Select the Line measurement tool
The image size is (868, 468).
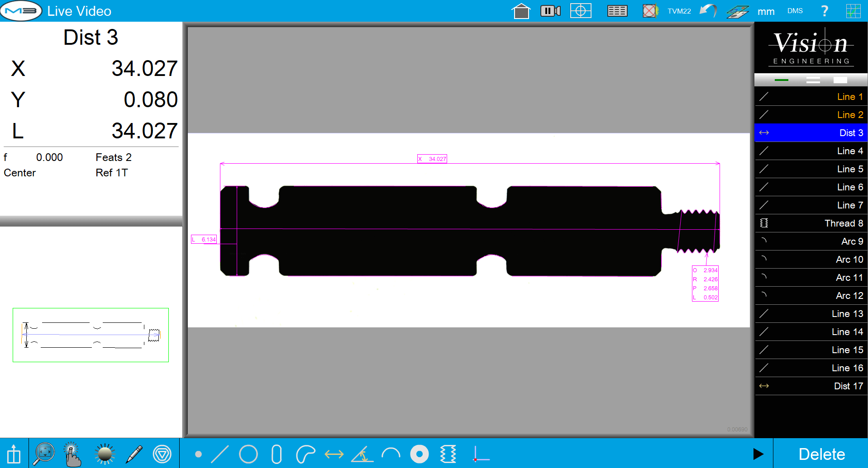click(220, 454)
